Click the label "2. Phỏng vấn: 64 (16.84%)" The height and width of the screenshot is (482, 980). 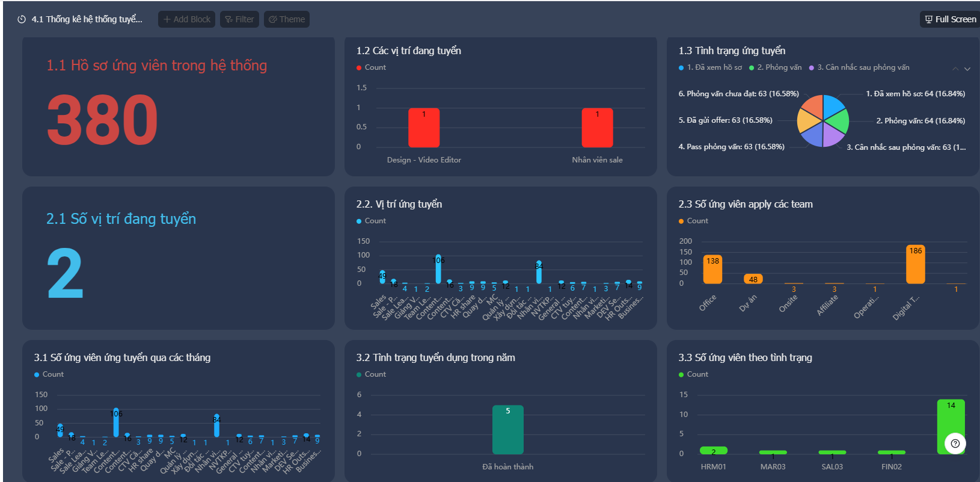[920, 121]
